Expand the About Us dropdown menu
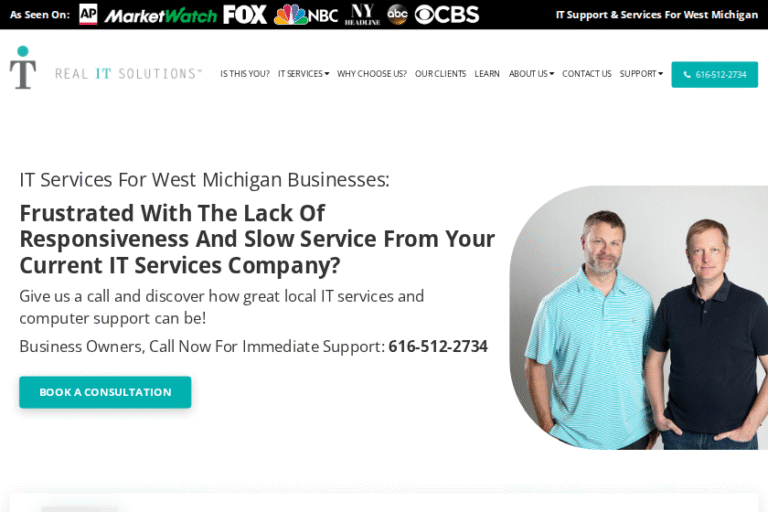 coord(531,73)
